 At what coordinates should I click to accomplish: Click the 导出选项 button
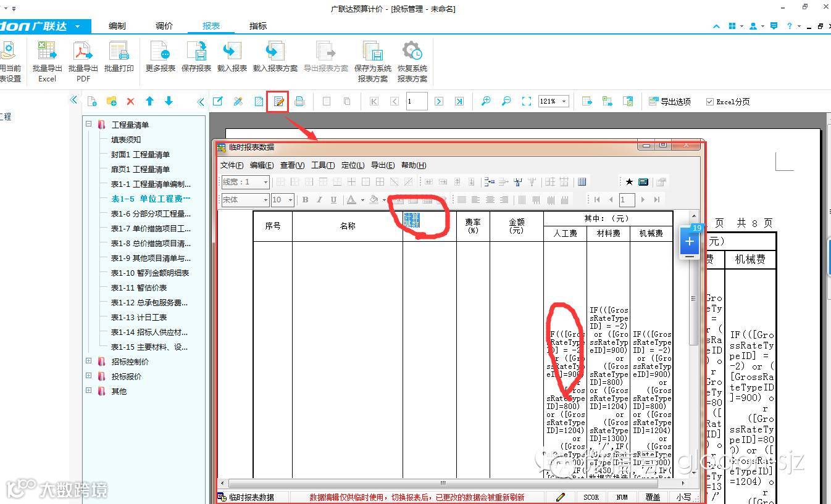pyautogui.click(x=670, y=102)
